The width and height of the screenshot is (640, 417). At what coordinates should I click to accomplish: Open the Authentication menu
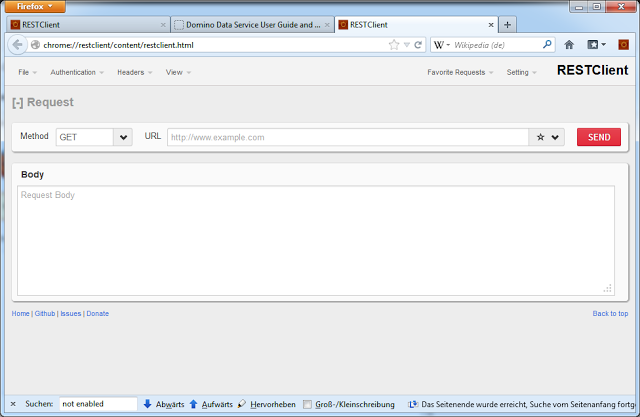(x=77, y=72)
